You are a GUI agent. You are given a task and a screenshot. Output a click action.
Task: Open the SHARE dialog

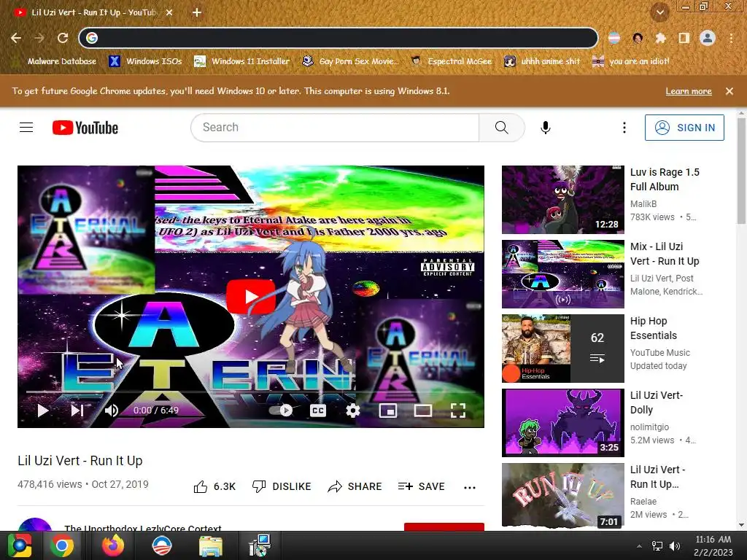pyautogui.click(x=355, y=486)
